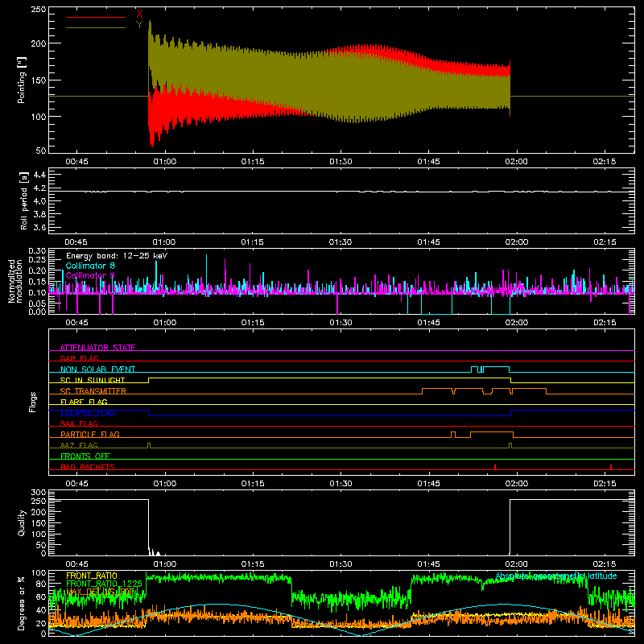Click the 'X' legend label
This screenshot has width=644, height=644.
[139, 14]
